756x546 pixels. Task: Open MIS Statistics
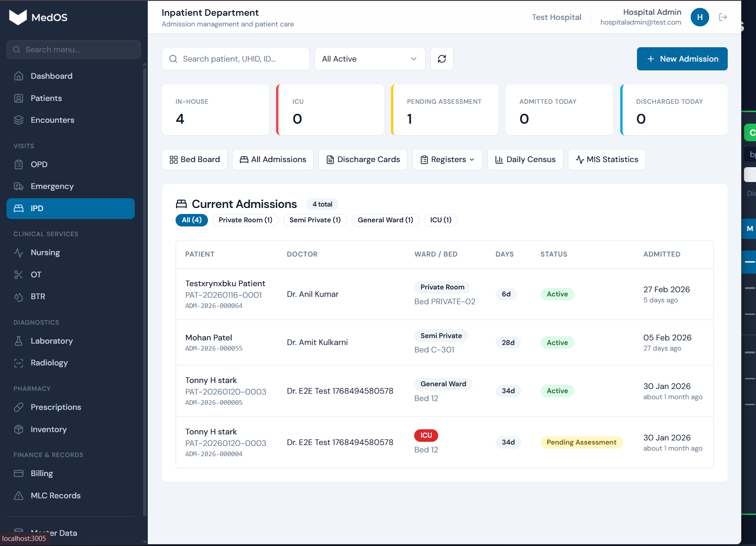point(606,159)
